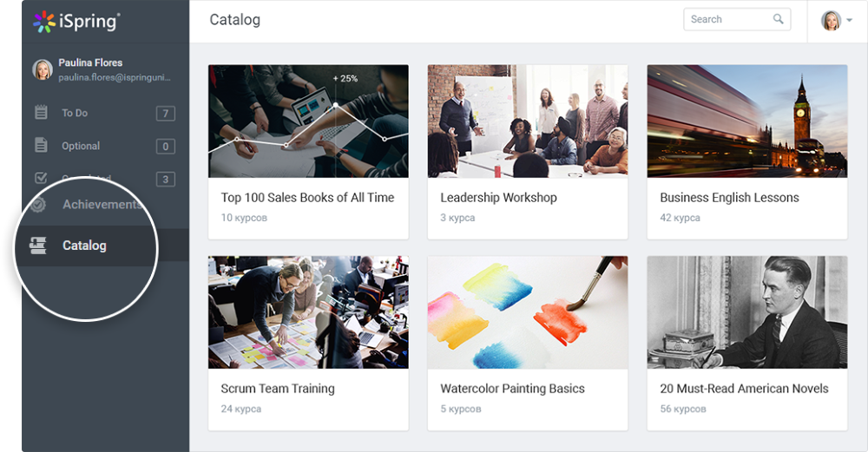
Task: Click inside the Search field
Action: [x=737, y=19]
